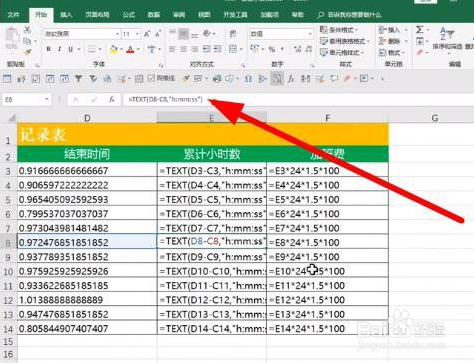This screenshot has height=363, width=474.
Task: Toggle align right in alignment group
Action: coord(195,49)
